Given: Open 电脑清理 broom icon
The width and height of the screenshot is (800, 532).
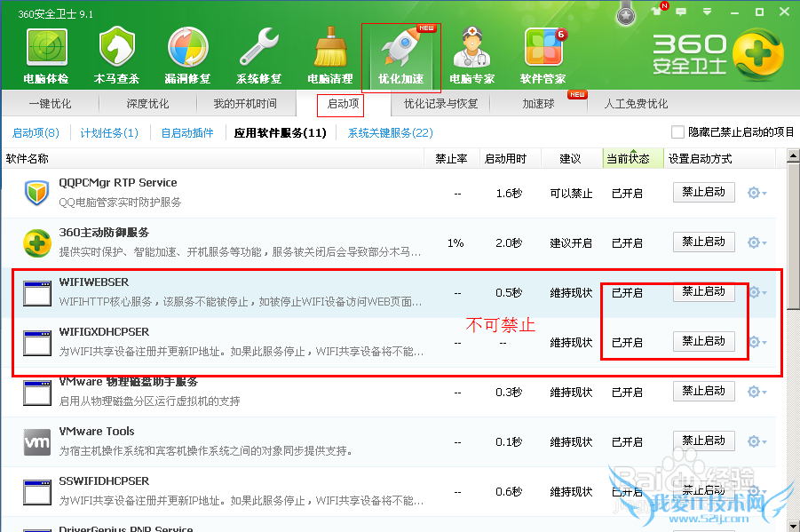Looking at the screenshot, I should tap(330, 55).
